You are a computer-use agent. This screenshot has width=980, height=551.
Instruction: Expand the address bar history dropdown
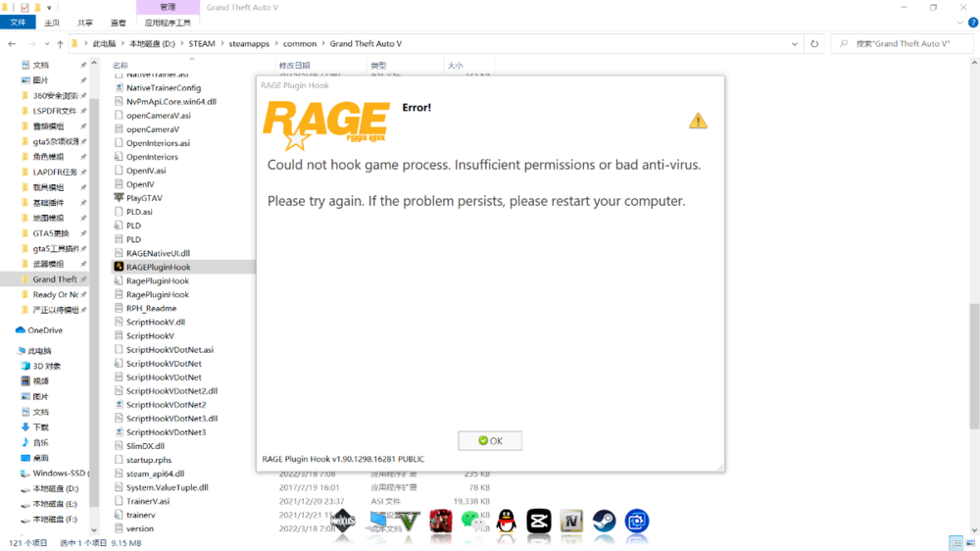click(795, 44)
